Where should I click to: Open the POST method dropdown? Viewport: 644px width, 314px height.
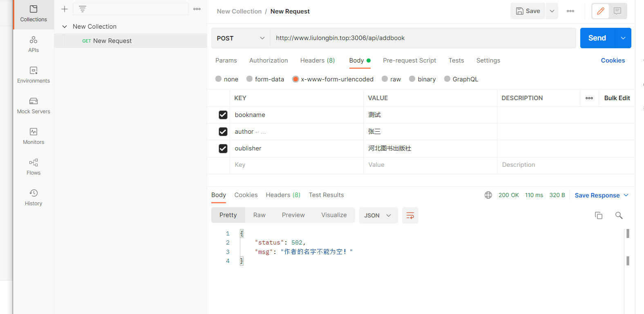[x=241, y=38]
